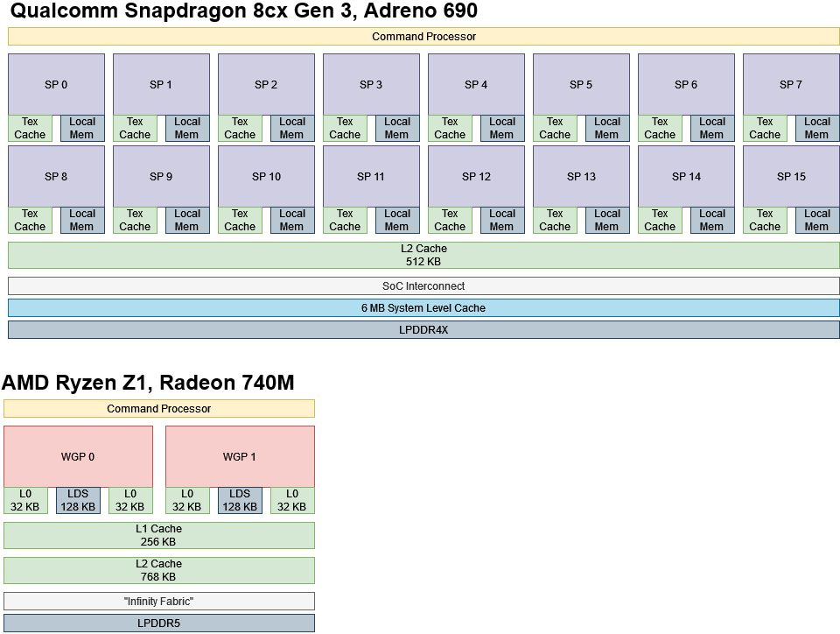Click the Local Mem box under SP 7
The width and height of the screenshot is (840, 634).
(x=817, y=128)
